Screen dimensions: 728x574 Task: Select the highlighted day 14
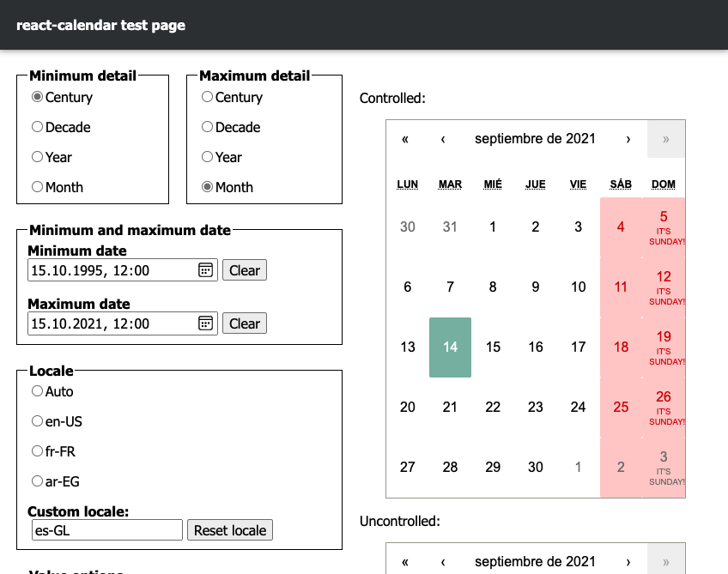[450, 347]
